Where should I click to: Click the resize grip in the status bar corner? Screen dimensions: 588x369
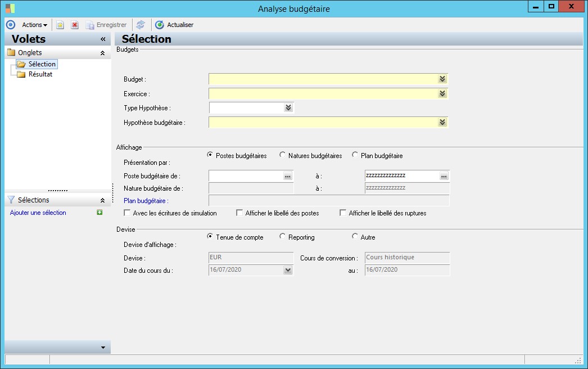coord(578,361)
